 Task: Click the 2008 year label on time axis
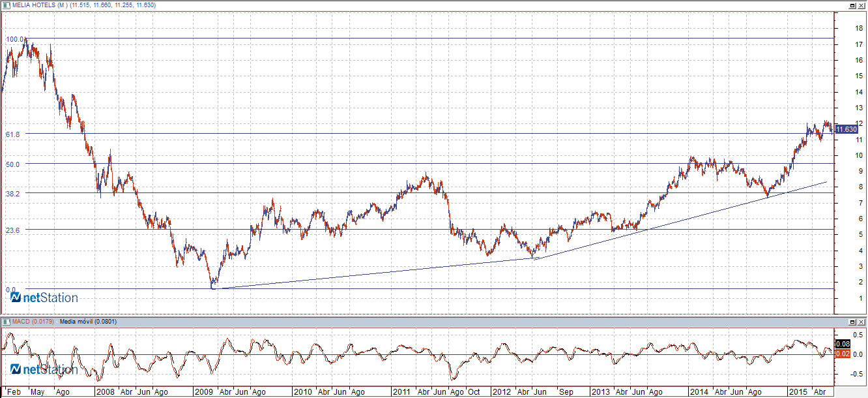point(105,392)
